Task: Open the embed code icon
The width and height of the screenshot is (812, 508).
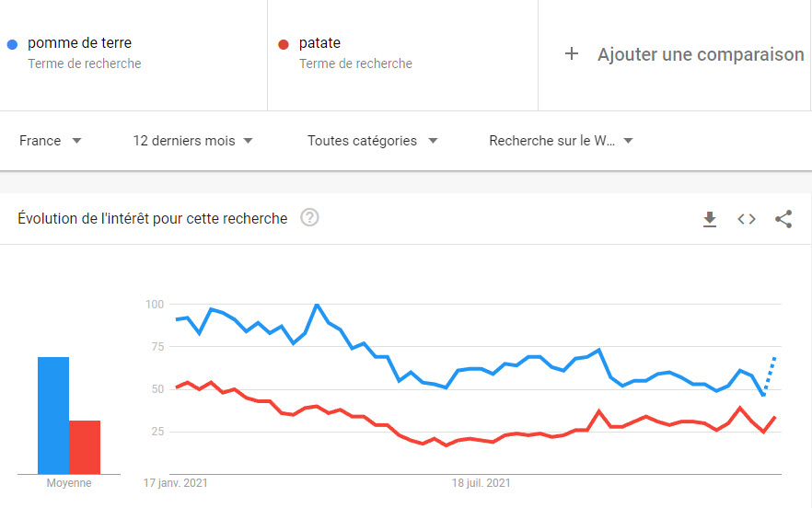Action: pyautogui.click(x=747, y=219)
